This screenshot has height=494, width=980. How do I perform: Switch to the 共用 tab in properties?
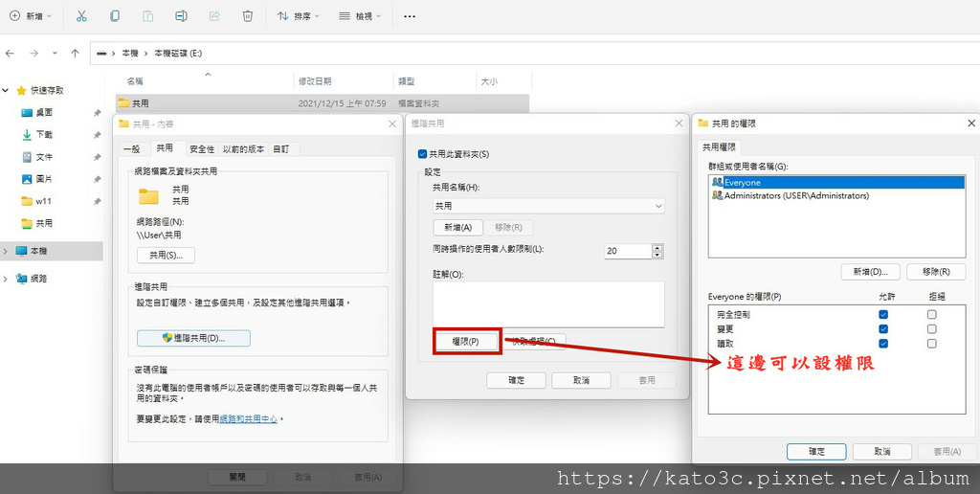tap(165, 148)
